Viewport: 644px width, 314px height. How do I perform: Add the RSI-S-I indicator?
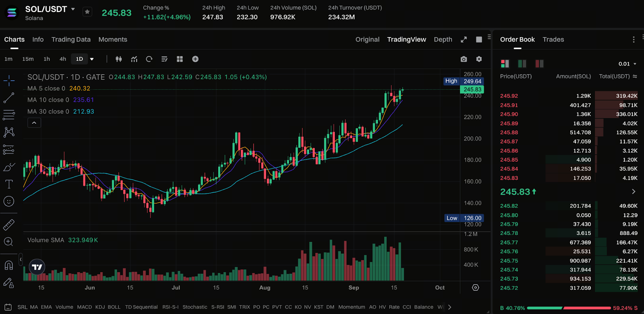(170, 307)
